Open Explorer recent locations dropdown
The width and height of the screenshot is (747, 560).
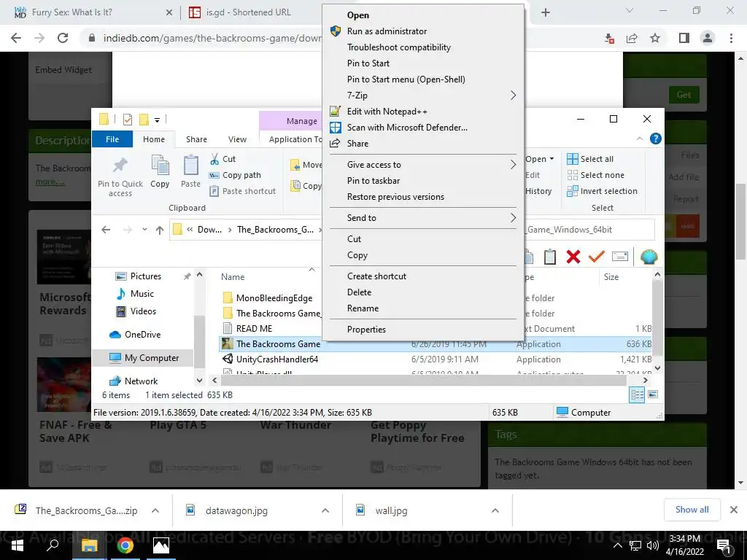(x=144, y=230)
